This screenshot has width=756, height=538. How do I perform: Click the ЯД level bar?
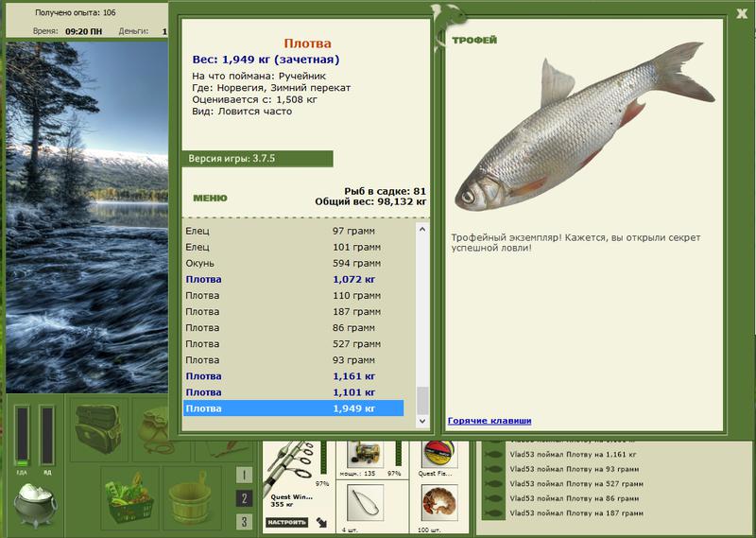coord(47,436)
